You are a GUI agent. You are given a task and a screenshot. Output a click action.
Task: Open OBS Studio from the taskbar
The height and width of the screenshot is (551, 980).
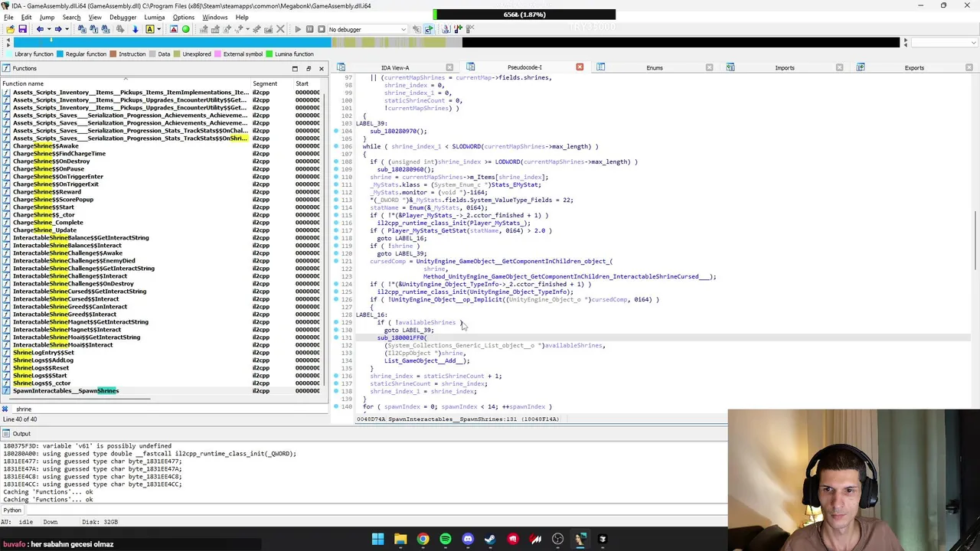(557, 540)
